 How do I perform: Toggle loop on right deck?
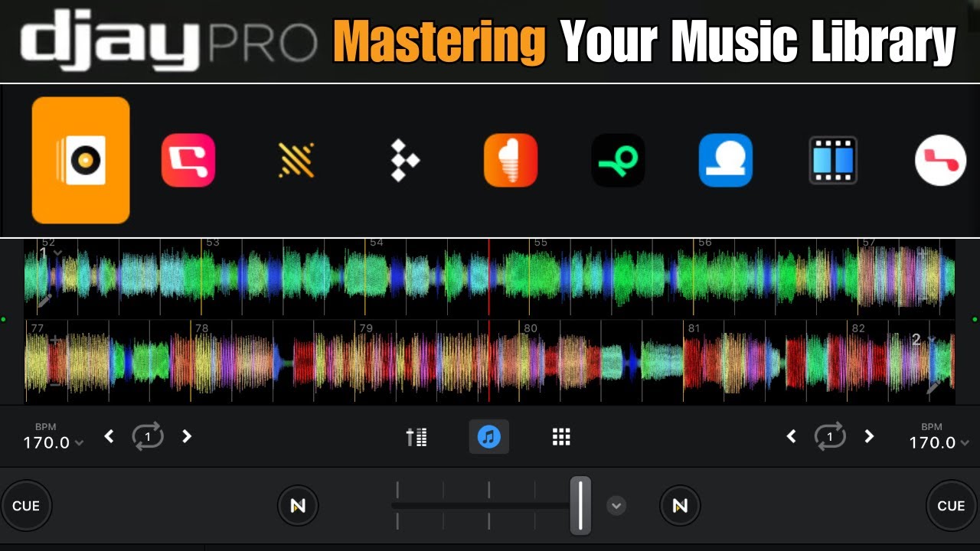point(829,437)
